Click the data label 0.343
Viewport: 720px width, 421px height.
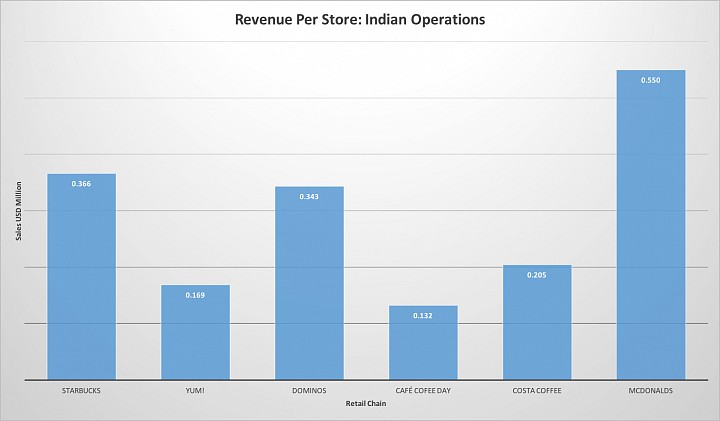coord(309,196)
